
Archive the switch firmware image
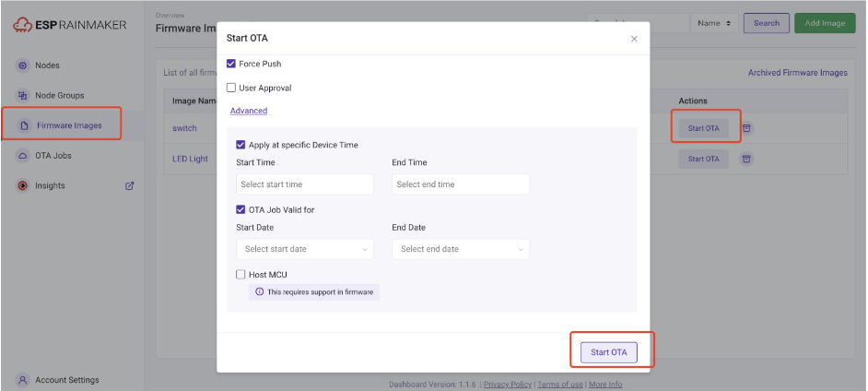746,128
